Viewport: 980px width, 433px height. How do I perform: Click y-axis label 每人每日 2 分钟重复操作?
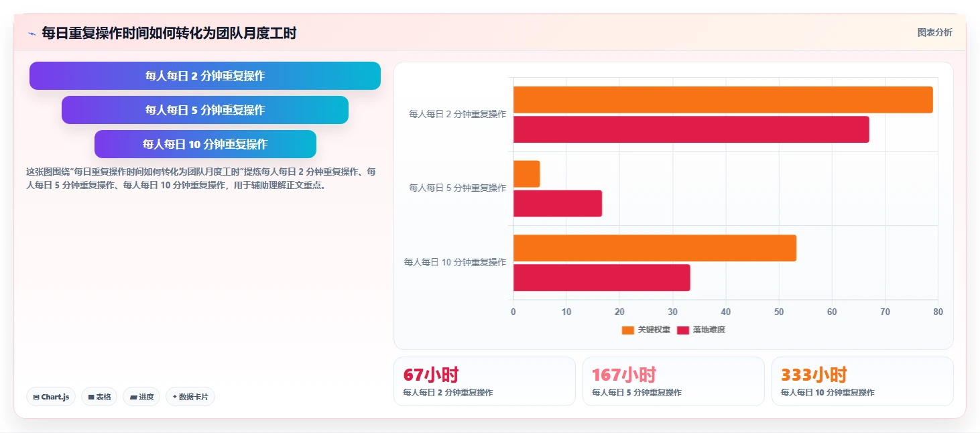pyautogui.click(x=458, y=115)
